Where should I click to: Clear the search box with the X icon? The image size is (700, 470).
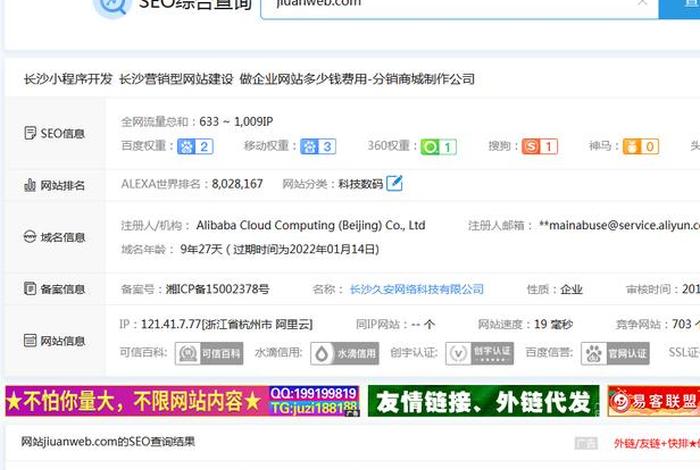642,3
